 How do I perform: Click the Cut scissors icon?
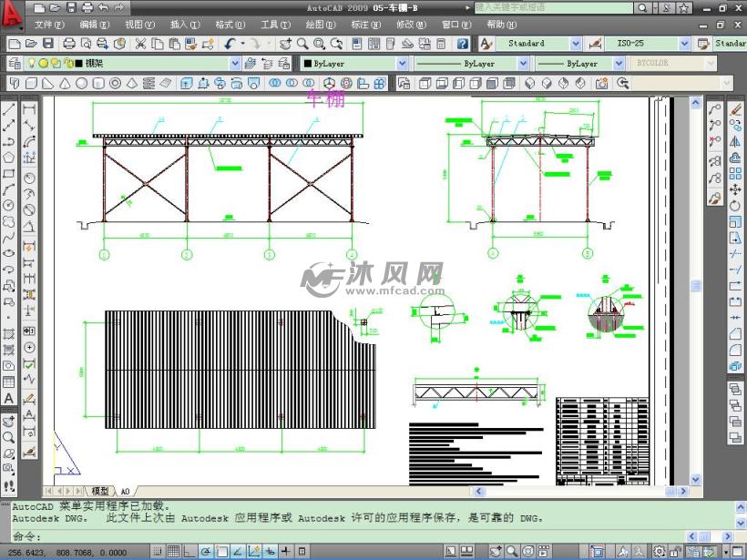141,44
